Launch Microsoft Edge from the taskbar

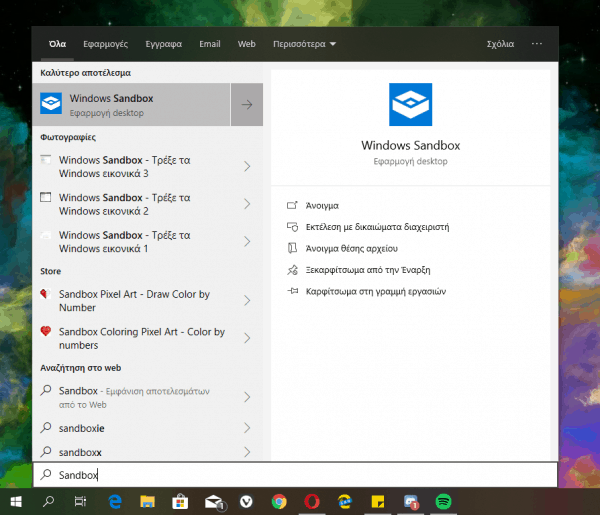tap(115, 502)
